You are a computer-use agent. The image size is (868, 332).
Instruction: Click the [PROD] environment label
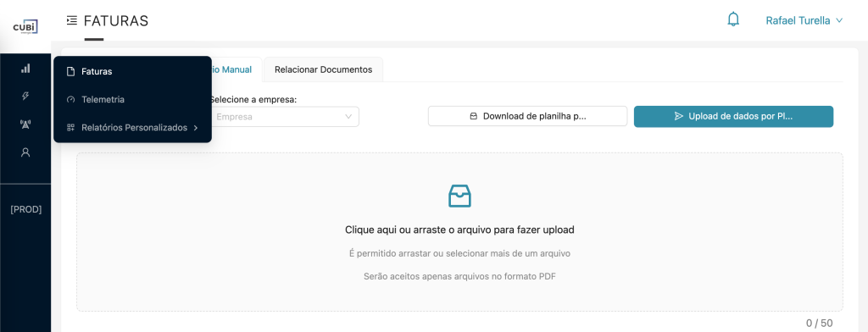[x=26, y=210]
